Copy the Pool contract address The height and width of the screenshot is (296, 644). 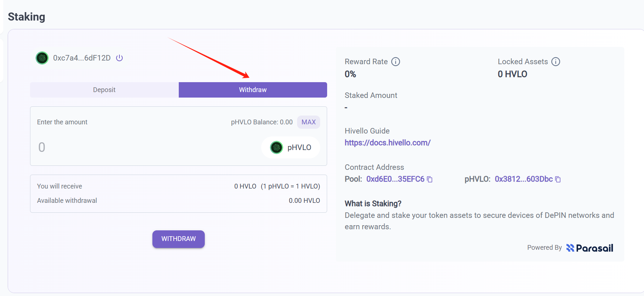pyautogui.click(x=430, y=179)
